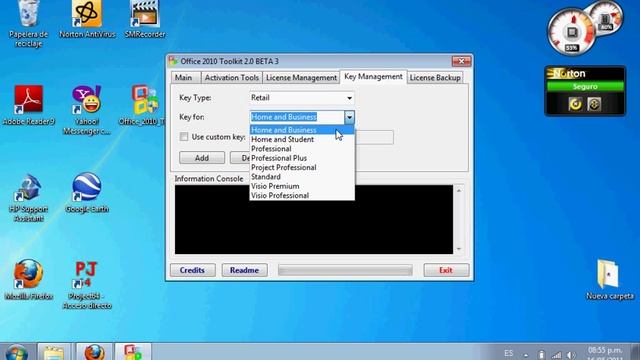This screenshot has width=640, height=360.
Task: Switch to the License Backup tab
Action: pos(435,78)
